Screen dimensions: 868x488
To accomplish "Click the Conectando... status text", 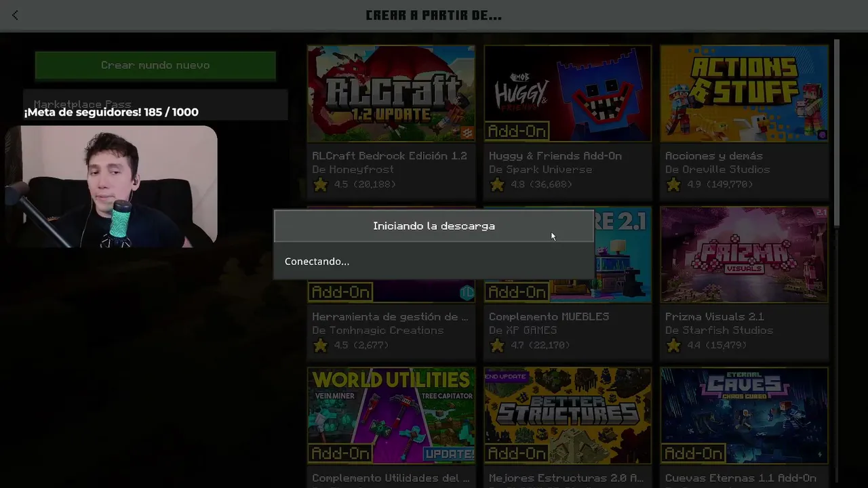I will coord(317,262).
